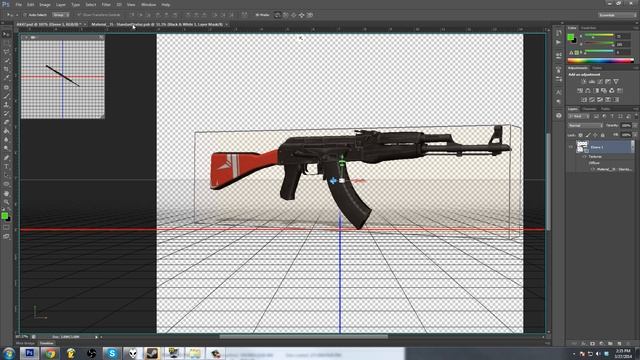Select the Paint Bucket tool in toolbar
640x360 pixels.
(x=6, y=131)
